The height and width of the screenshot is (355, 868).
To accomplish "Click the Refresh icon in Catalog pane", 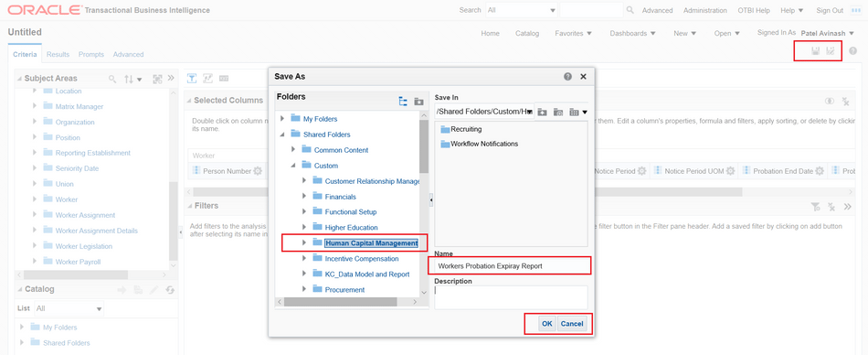I will click(170, 289).
